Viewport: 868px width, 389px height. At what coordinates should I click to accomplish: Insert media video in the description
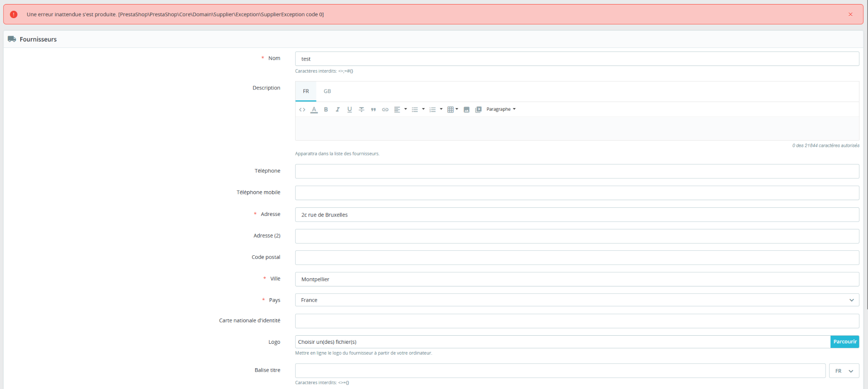478,109
